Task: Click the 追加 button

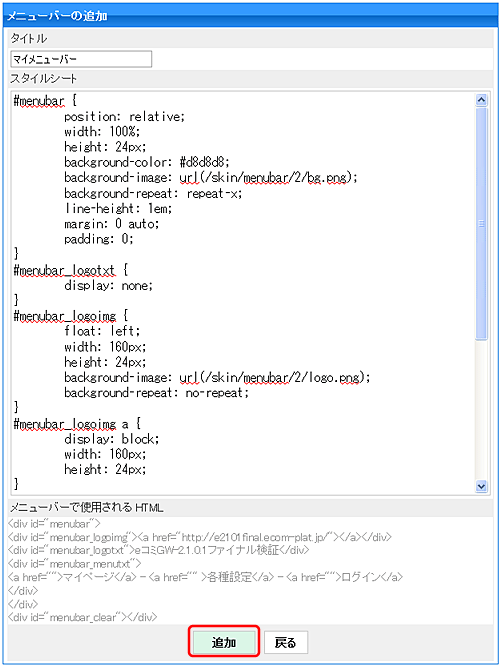Action: (224, 642)
